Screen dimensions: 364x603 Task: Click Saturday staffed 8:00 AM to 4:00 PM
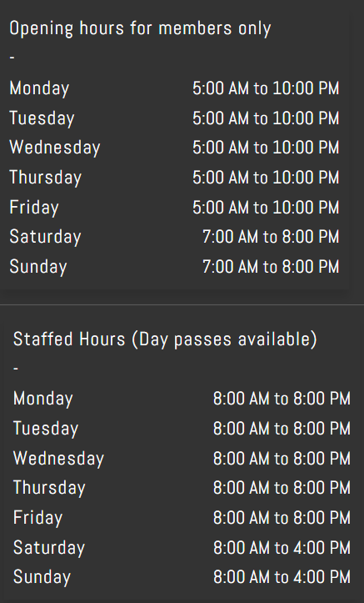pyautogui.click(x=282, y=548)
